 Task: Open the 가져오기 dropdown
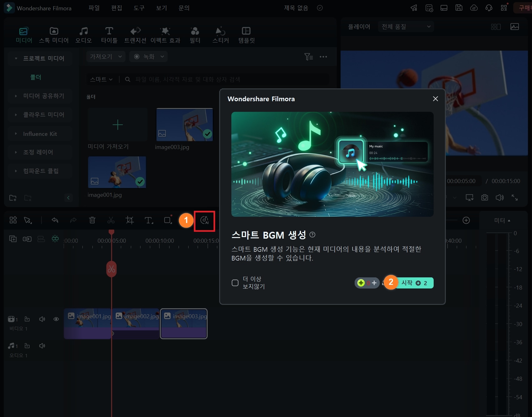(x=106, y=57)
